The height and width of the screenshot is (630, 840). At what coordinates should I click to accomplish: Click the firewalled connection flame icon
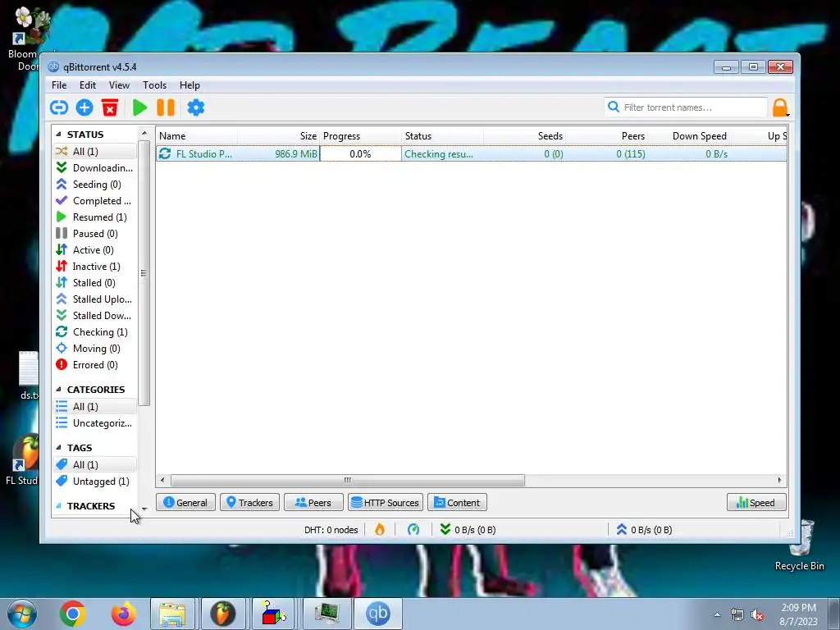pos(380,530)
